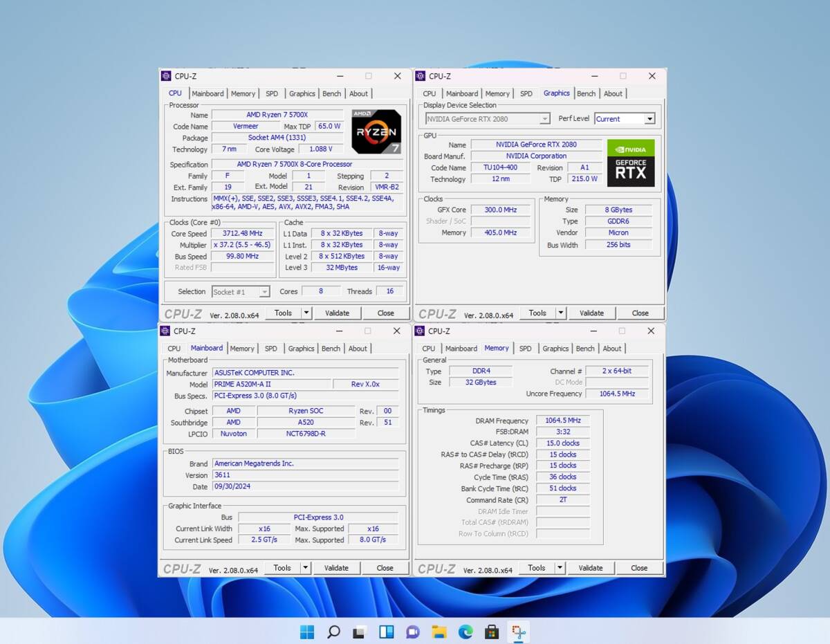The height and width of the screenshot is (644, 830).
Task: Click GPU Code Name TU104-400
Action: [501, 167]
